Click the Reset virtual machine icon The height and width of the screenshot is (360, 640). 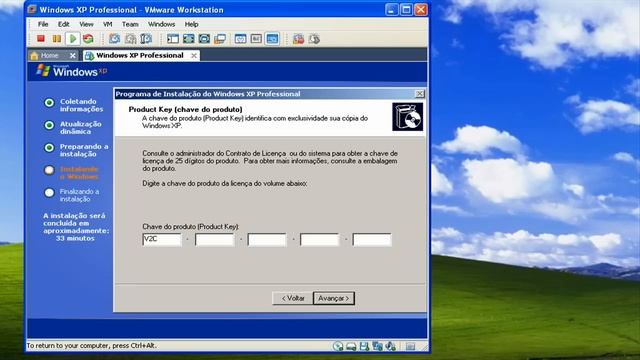[88, 39]
